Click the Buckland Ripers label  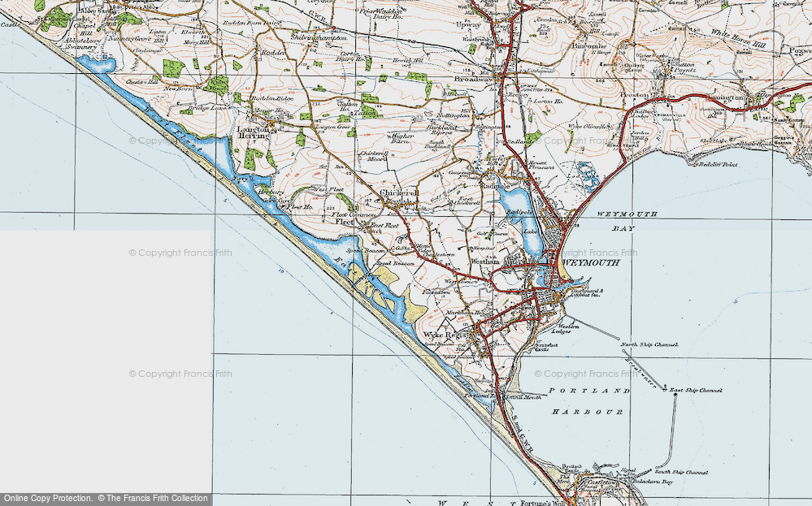(x=441, y=129)
